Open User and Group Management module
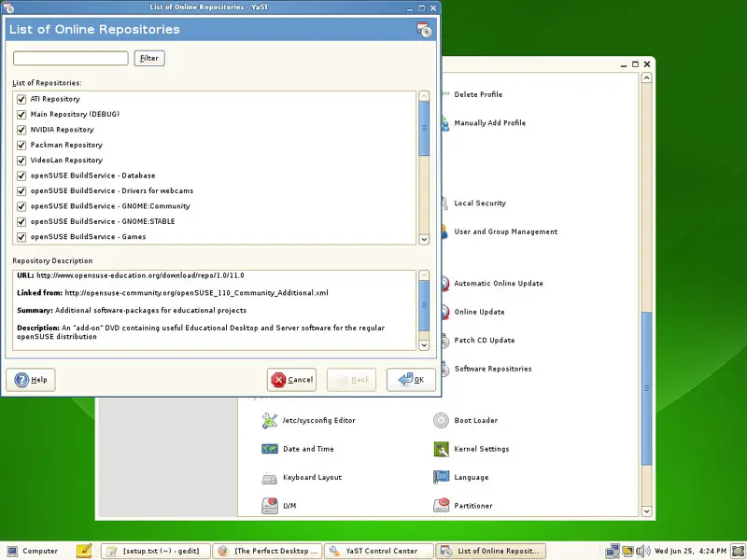 [x=505, y=231]
